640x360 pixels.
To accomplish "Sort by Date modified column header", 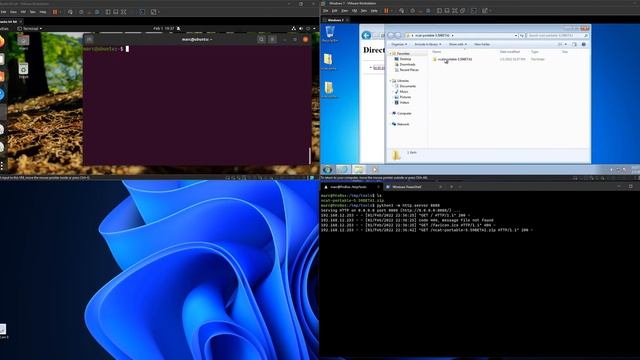I will [x=510, y=52].
